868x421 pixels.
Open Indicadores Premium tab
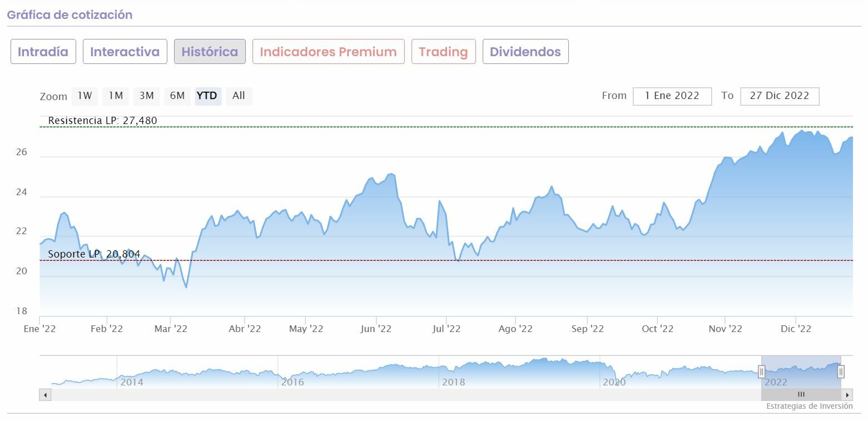[x=328, y=52]
